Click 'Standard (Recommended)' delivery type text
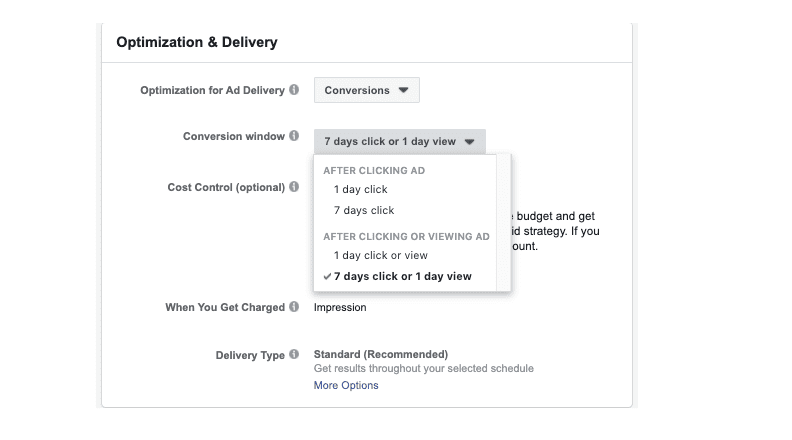 click(x=380, y=354)
